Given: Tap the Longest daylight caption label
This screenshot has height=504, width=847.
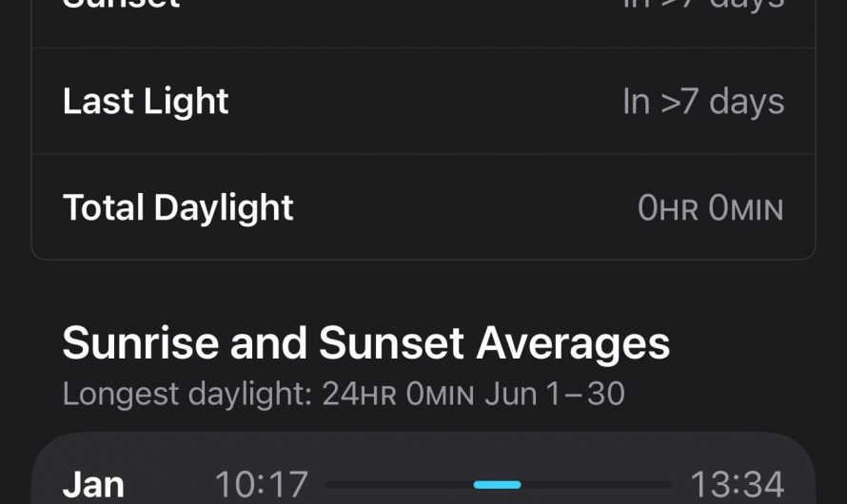Looking at the screenshot, I should [x=187, y=394].
